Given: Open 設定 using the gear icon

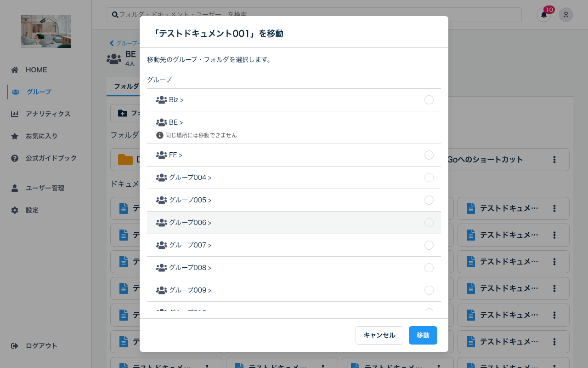Looking at the screenshot, I should tap(15, 210).
